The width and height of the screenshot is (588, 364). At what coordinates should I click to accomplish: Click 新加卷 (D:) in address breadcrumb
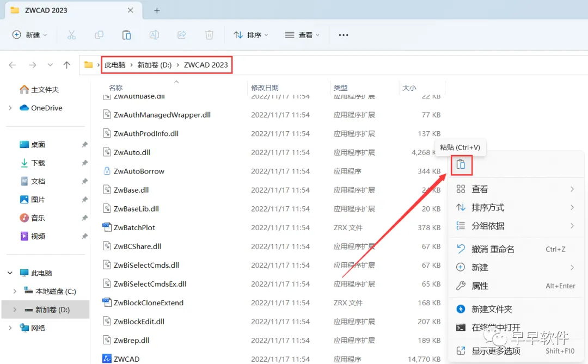tap(155, 65)
